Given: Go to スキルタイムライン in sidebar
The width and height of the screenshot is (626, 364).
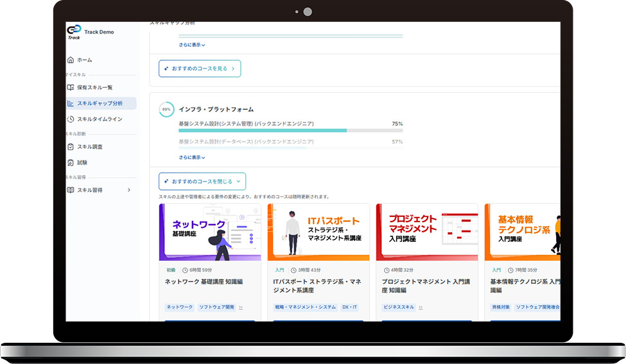Looking at the screenshot, I should tap(100, 119).
